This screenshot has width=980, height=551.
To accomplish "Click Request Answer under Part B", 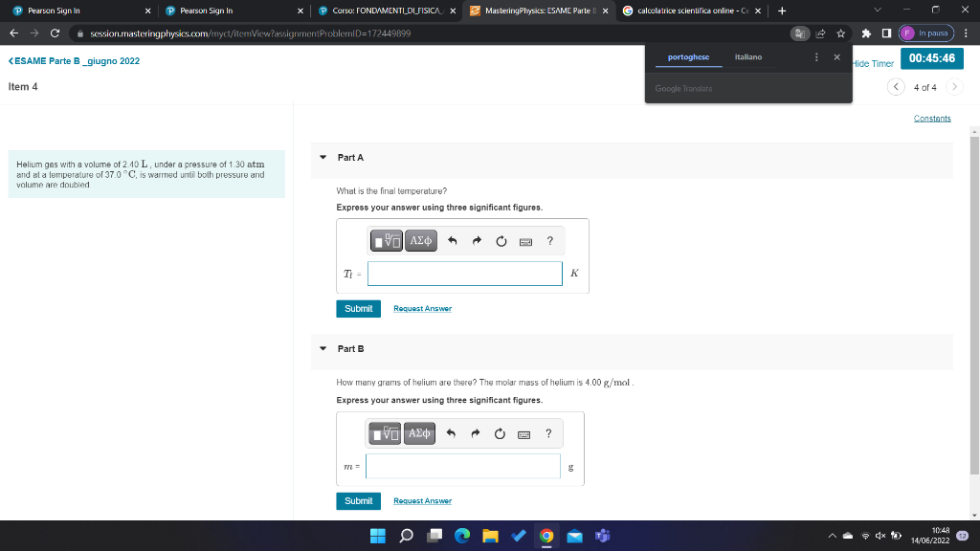I will (422, 500).
